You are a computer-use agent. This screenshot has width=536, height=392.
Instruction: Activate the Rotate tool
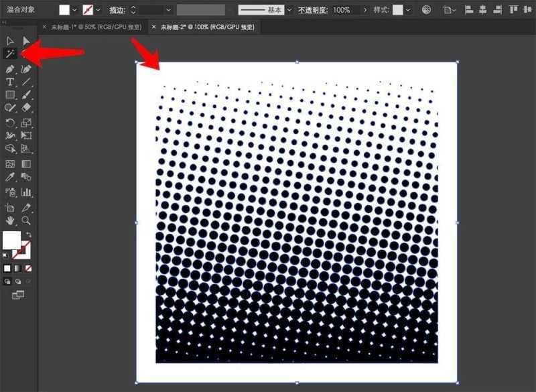click(10, 123)
